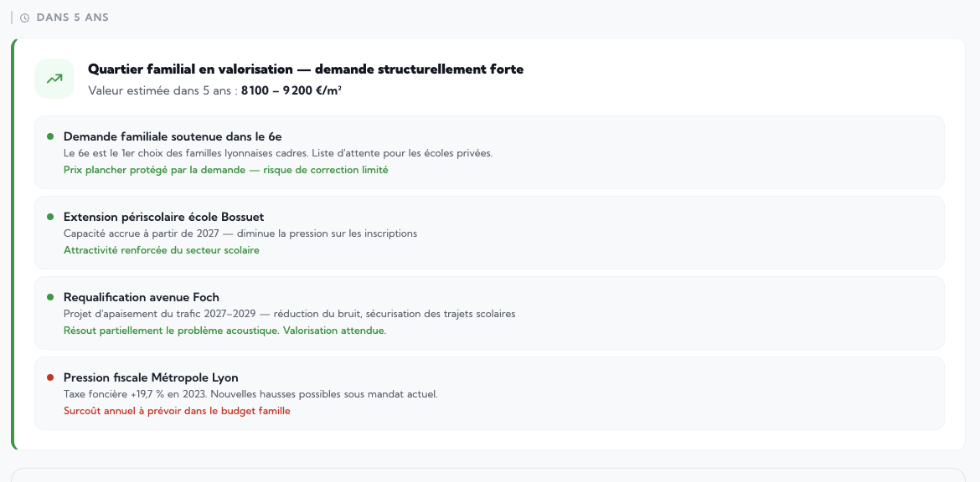The height and width of the screenshot is (482, 980).
Task: Click the green note Attractivité renforcée du secteur scolaire
Action: point(162,250)
